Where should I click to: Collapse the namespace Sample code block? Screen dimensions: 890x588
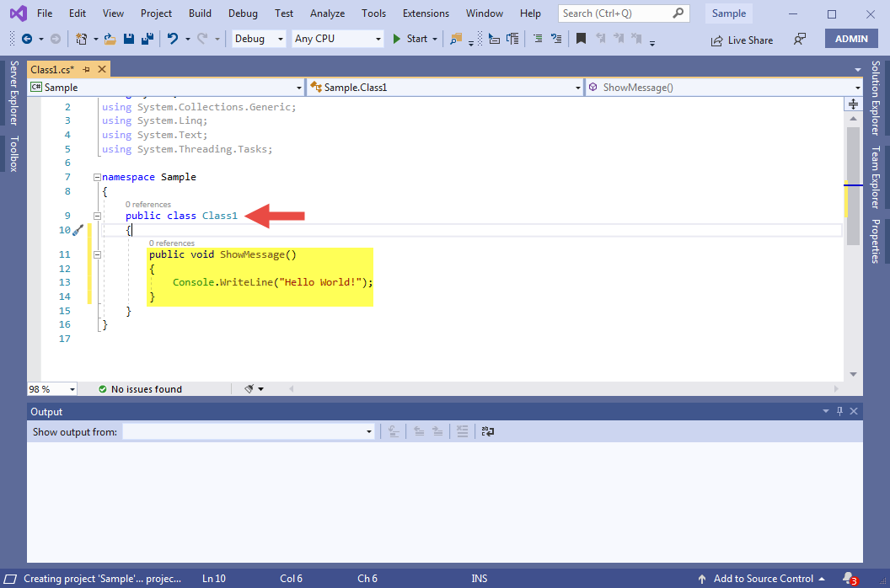pos(98,177)
